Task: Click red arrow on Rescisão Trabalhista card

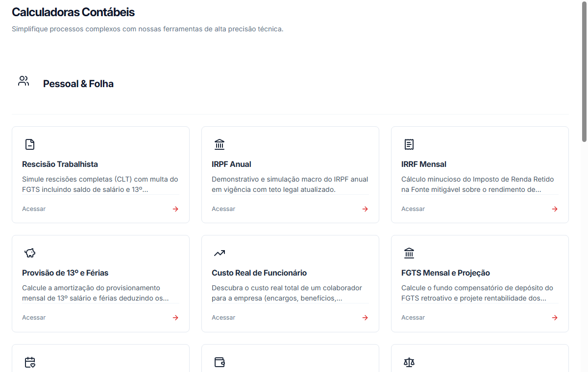Action: click(175, 209)
